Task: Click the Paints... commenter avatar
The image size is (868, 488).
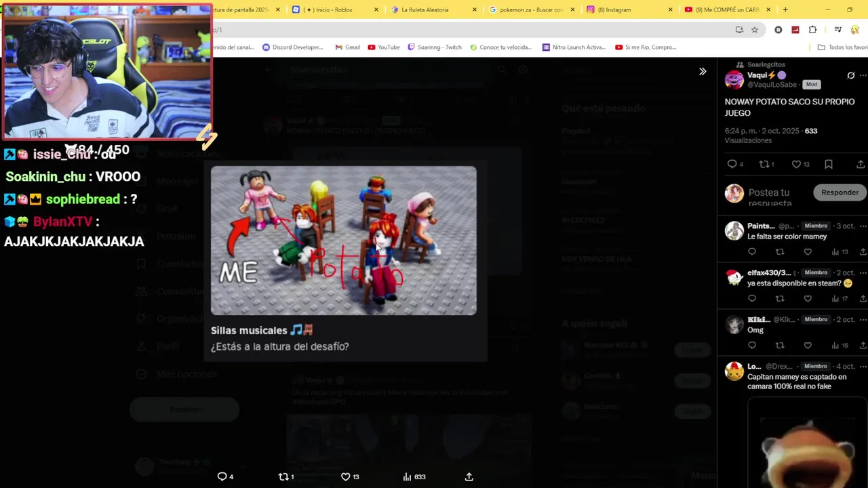Action: click(734, 230)
